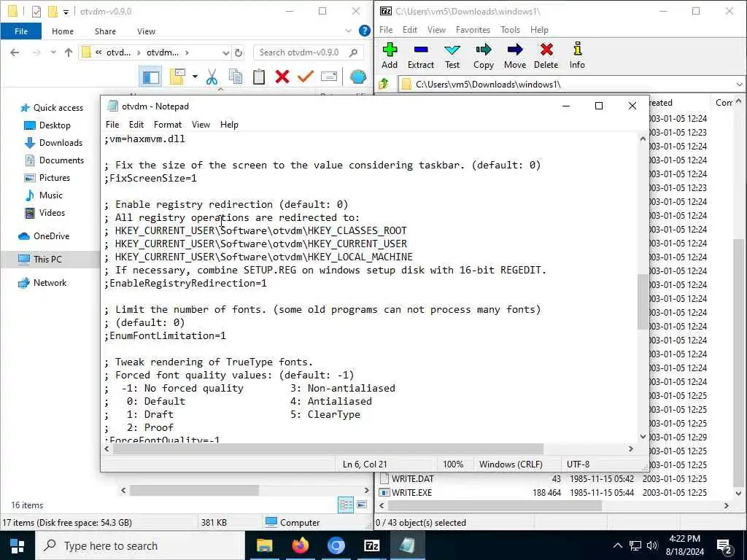Open Notepad Format menu

[168, 124]
